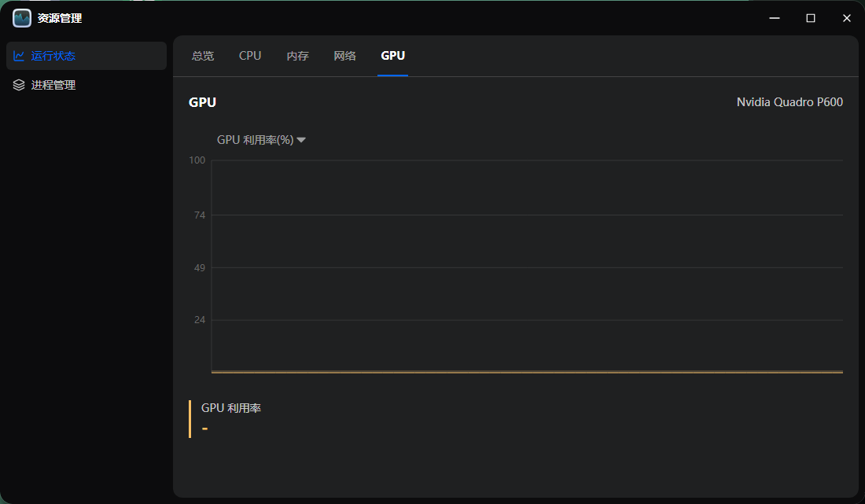
Task: Switch to the 内存 tab
Action: click(297, 56)
